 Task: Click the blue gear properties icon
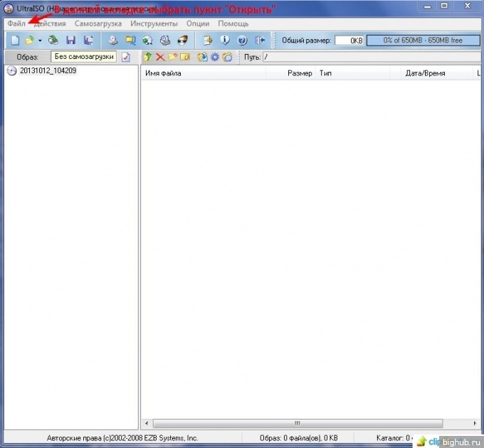[215, 57]
